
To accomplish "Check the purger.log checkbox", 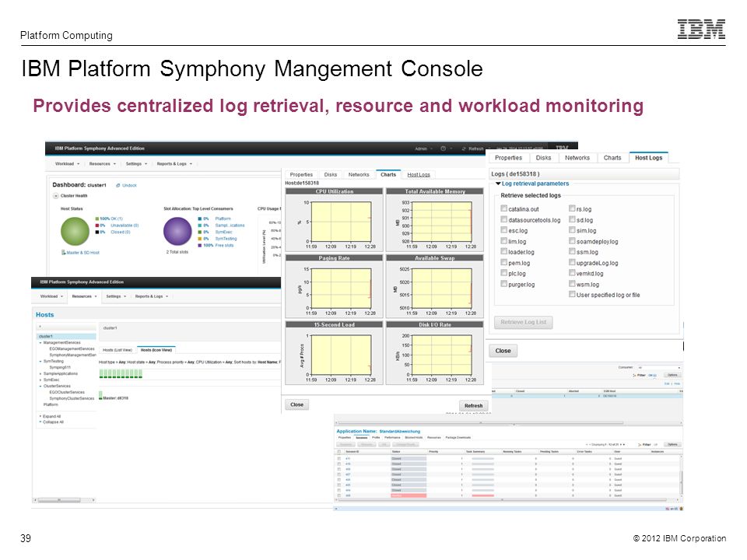I will [503, 283].
